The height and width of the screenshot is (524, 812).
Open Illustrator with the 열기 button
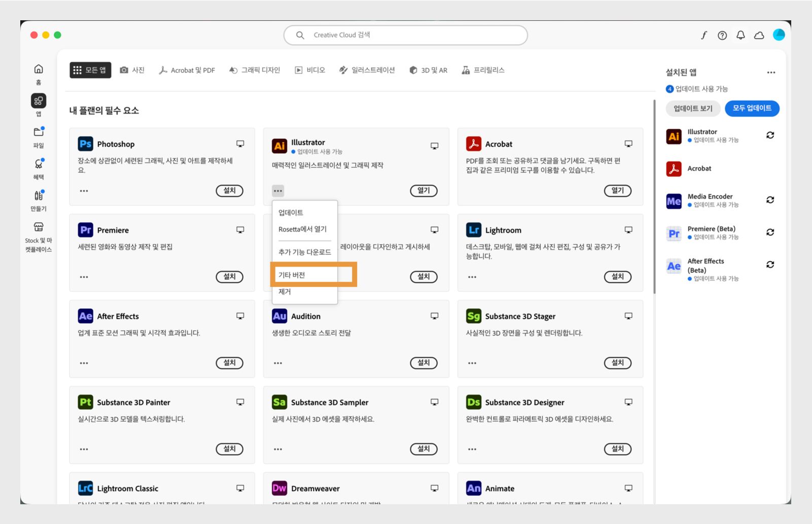(x=423, y=191)
